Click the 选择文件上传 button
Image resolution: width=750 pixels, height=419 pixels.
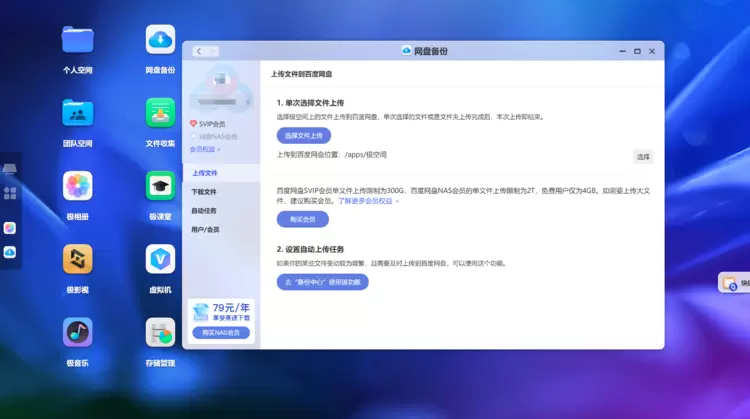click(303, 135)
